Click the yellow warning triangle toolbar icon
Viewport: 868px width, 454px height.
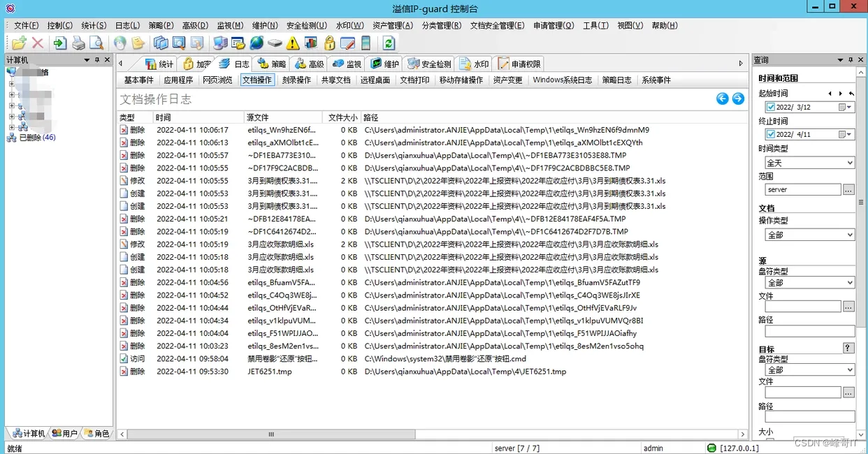(293, 43)
